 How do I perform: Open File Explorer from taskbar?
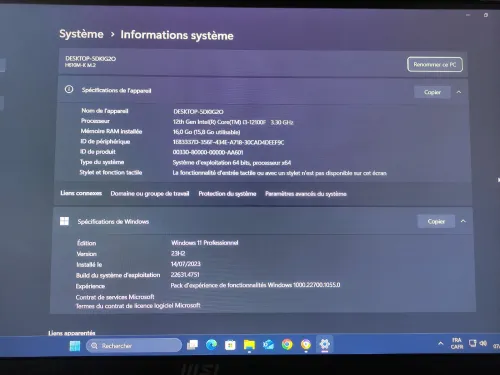[x=249, y=345]
